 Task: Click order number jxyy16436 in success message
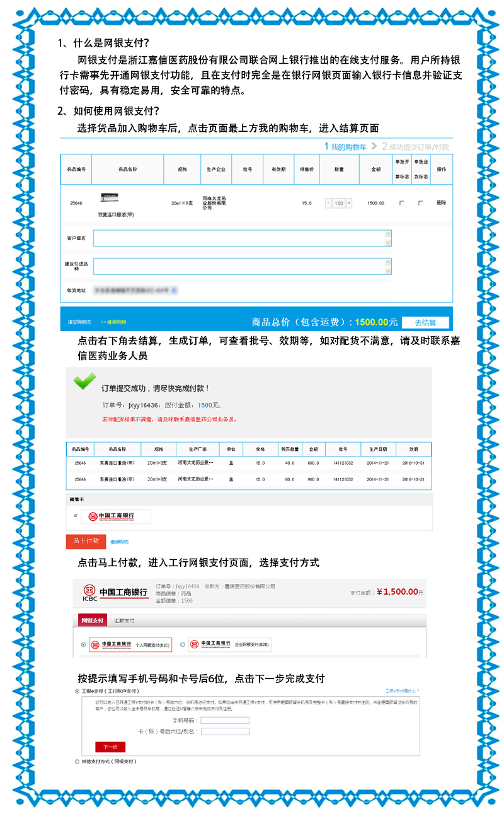[143, 405]
